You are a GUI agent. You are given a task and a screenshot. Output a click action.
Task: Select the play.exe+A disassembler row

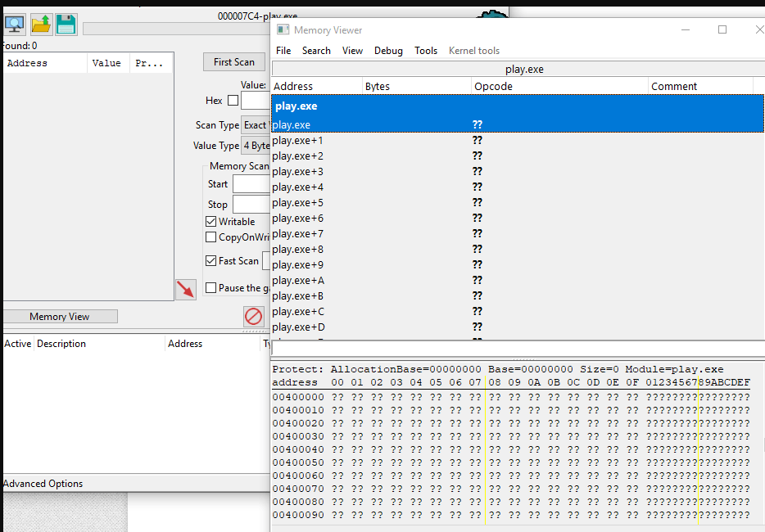point(517,281)
